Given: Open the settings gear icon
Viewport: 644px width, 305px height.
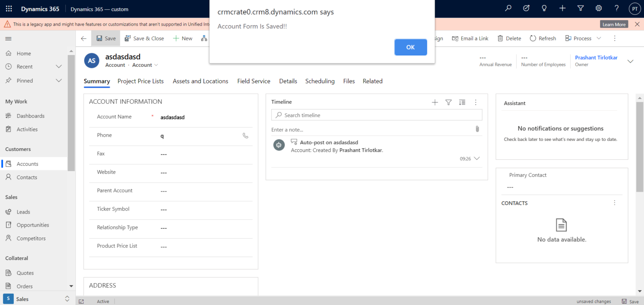Looking at the screenshot, I should click(598, 8).
